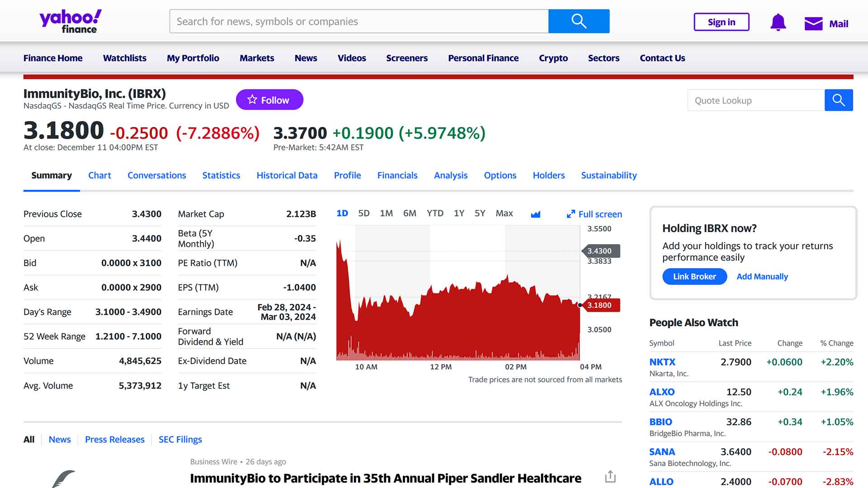Open the Screeners menu

tap(407, 58)
